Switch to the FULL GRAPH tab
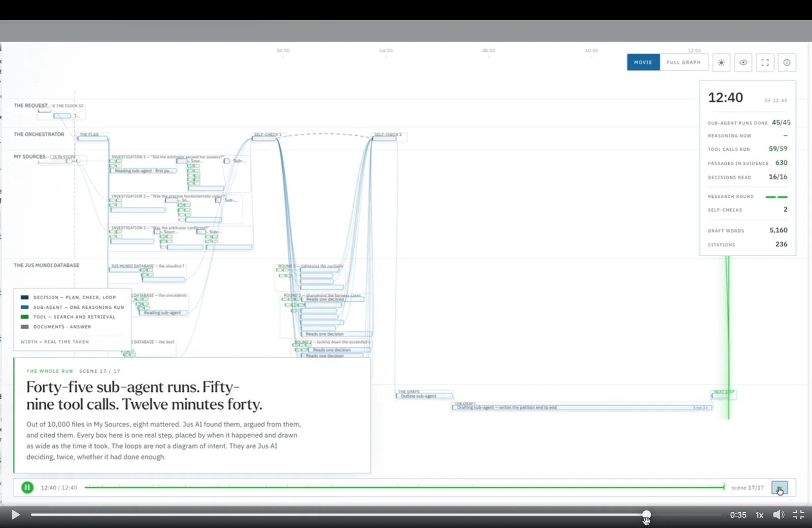Screen dimensions: 812x528 [684, 62]
